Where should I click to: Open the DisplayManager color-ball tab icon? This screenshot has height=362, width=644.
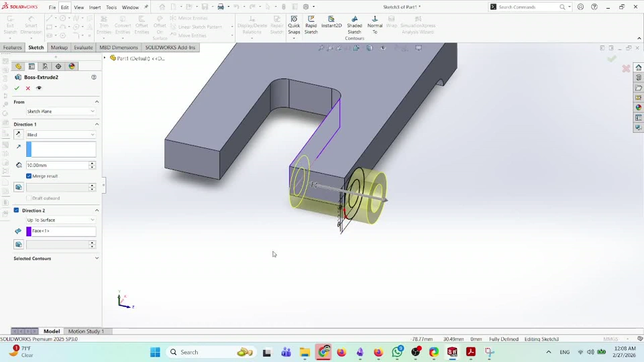[x=72, y=66]
